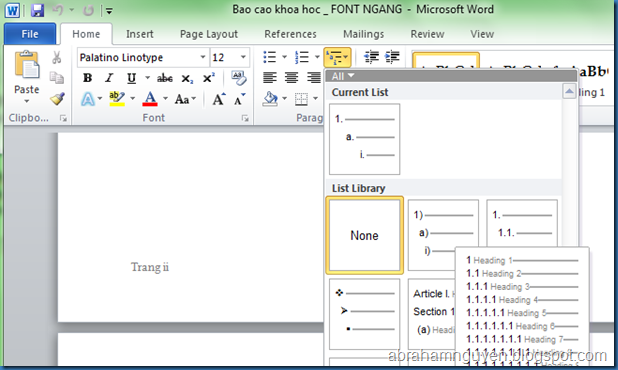This screenshot has width=618, height=370.
Task: Switch to the Review tab
Action: pyautogui.click(x=427, y=34)
